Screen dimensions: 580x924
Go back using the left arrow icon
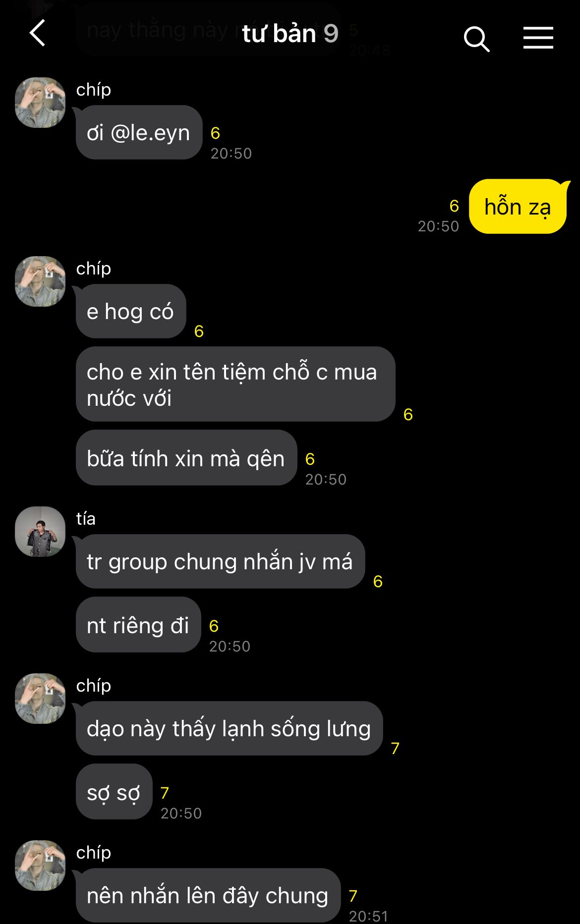tap(38, 33)
